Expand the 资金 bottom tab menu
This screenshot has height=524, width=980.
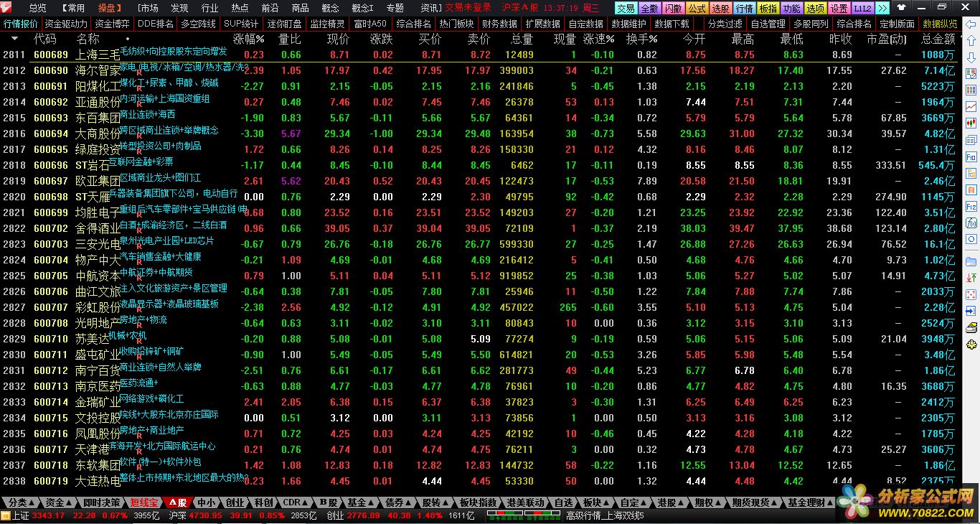pyautogui.click(x=69, y=503)
